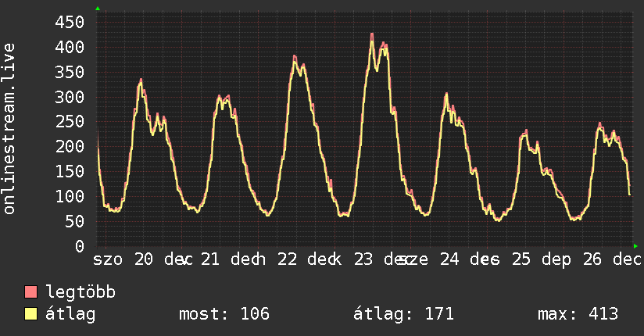Image resolution: width=644 pixels, height=336 pixels.
Task: Click the 50 y-axis label
Action: point(74,221)
